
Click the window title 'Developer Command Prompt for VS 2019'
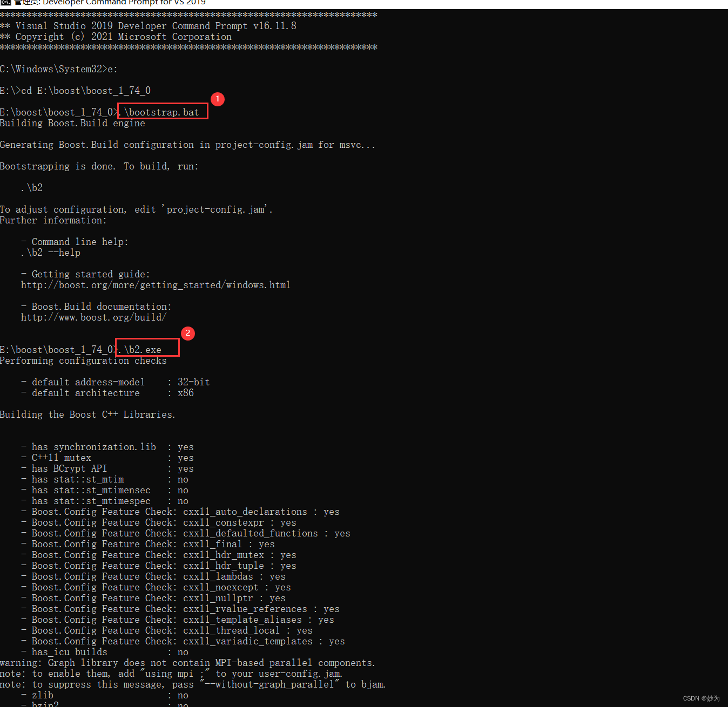click(124, 3)
